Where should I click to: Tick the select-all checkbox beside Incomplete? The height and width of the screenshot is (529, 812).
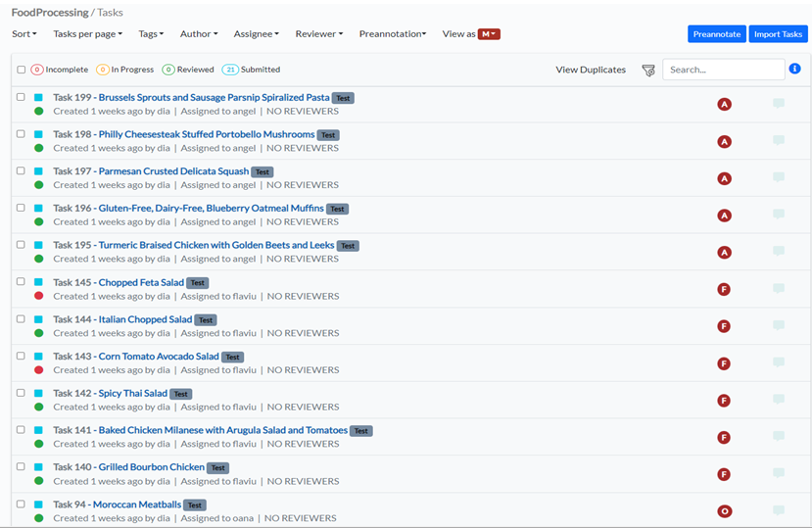pyautogui.click(x=22, y=70)
